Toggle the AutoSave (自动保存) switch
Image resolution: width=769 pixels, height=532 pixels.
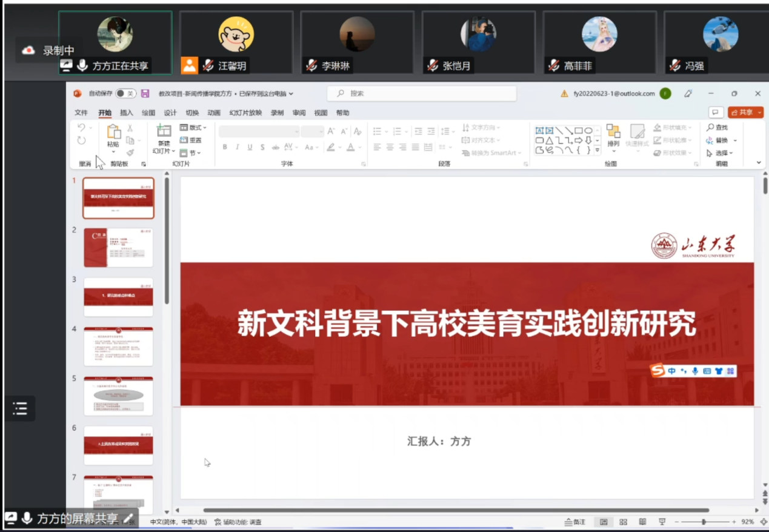(x=126, y=93)
